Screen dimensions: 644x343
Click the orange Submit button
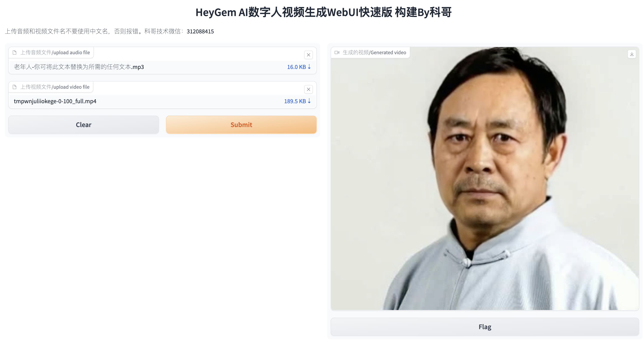[241, 125]
